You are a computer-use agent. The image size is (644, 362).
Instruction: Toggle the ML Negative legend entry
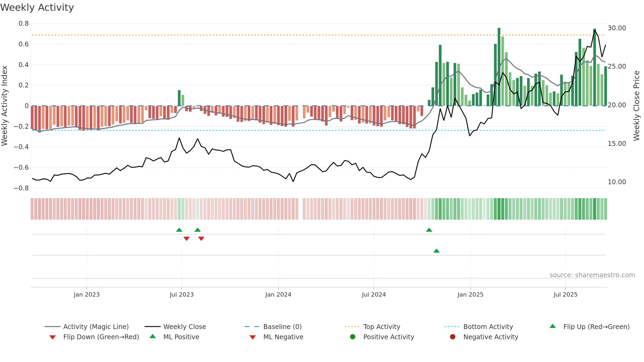pyautogui.click(x=276, y=337)
